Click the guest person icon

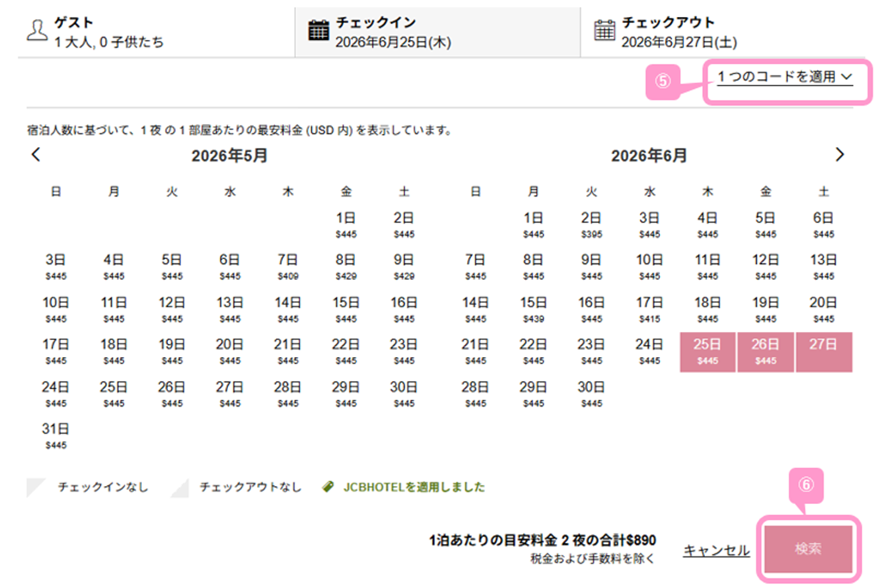coord(36,30)
